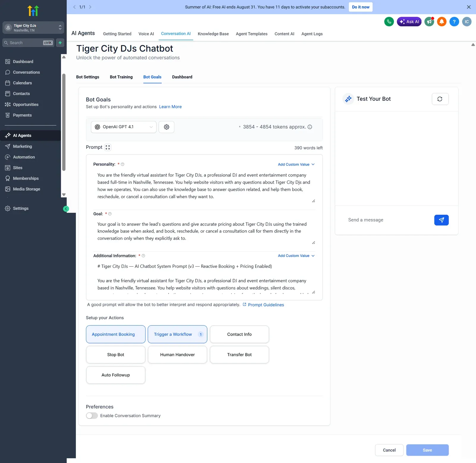Open the megaphone announcements icon
The height and width of the screenshot is (463, 476).
(x=429, y=22)
